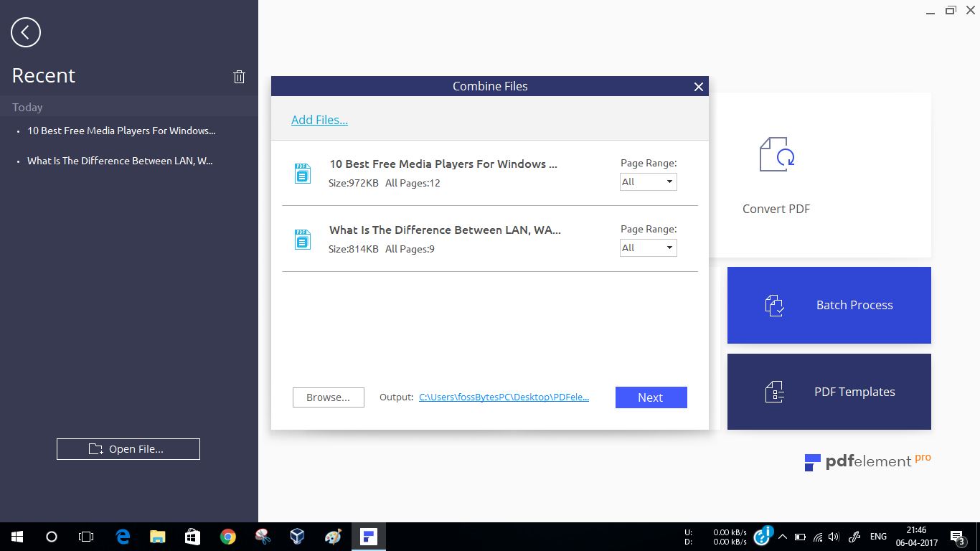Open File Explorer from the taskbar
The image size is (980, 551).
coord(158,537)
